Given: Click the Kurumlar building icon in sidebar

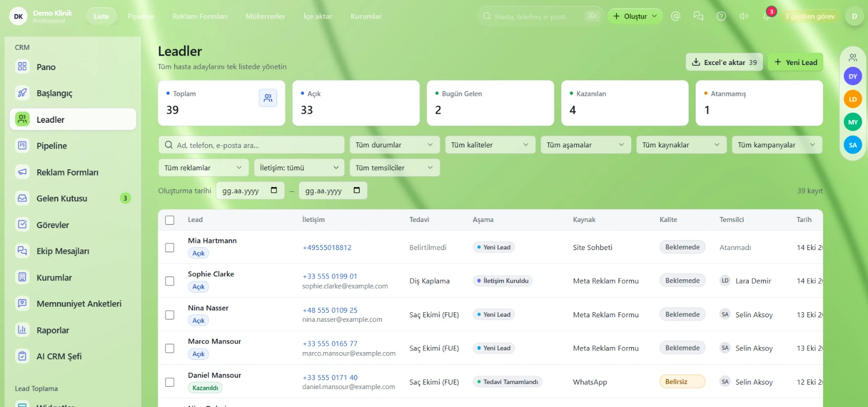Looking at the screenshot, I should click(x=22, y=277).
